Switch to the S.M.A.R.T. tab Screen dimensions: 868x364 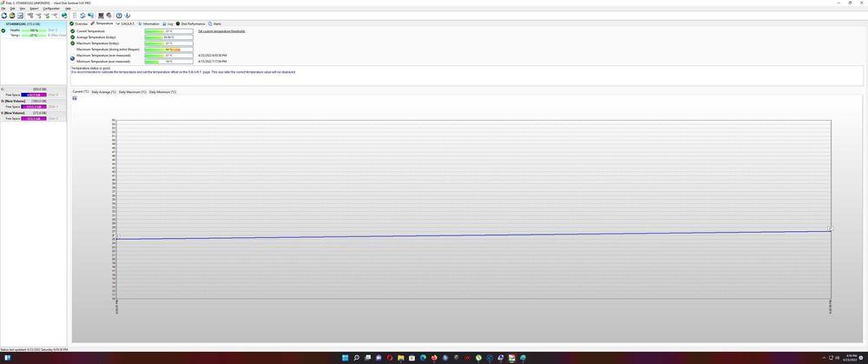coord(126,23)
